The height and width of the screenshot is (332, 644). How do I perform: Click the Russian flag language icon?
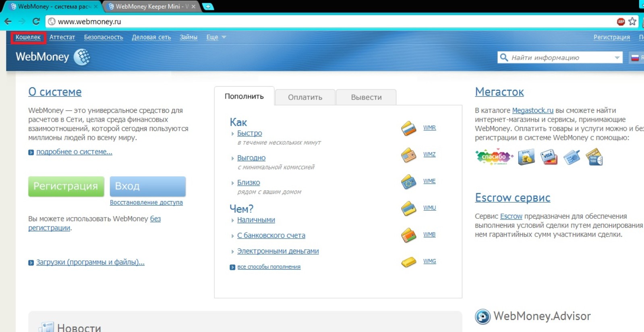pos(635,58)
